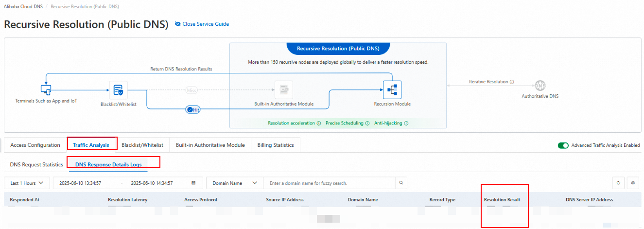Click the calendar icon in date range picker
This screenshot has height=229, width=644.
click(x=193, y=183)
